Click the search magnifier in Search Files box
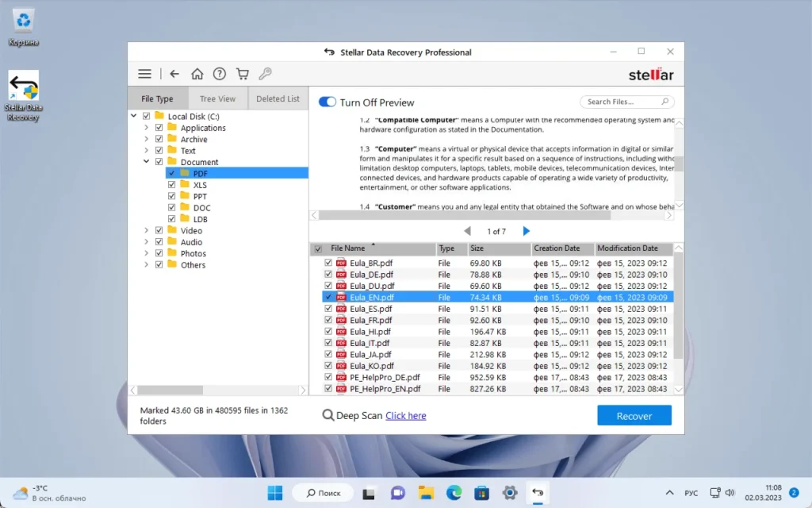Screen dimensions: 812x508 pyautogui.click(x=665, y=102)
